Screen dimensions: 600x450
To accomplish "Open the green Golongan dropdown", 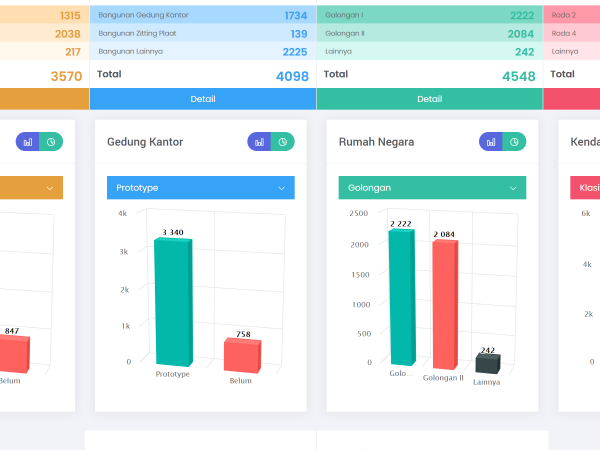I will click(432, 188).
